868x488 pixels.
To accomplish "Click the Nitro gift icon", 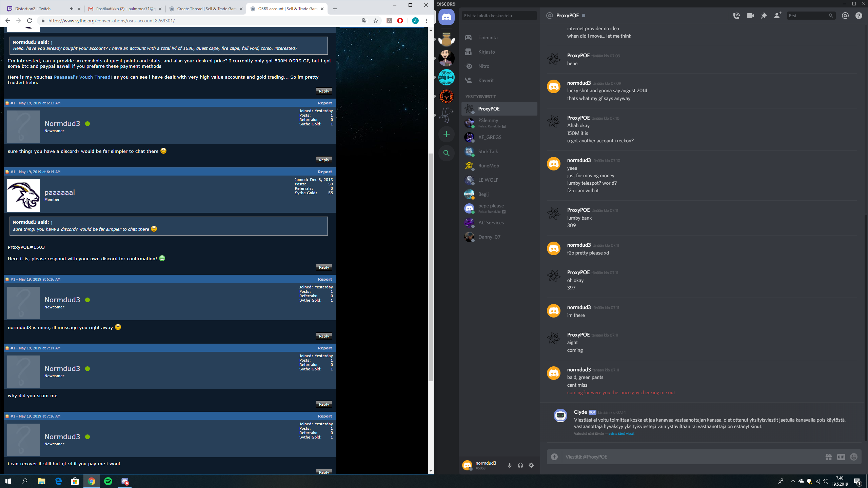I will pyautogui.click(x=828, y=457).
